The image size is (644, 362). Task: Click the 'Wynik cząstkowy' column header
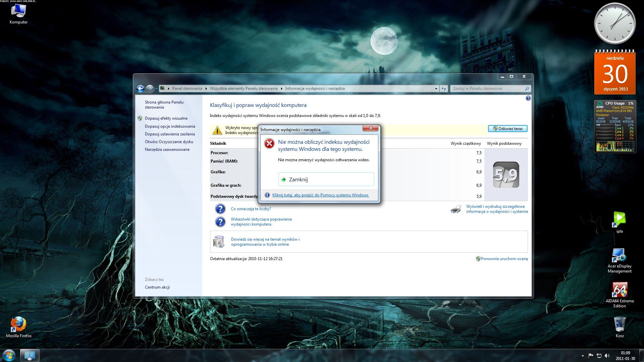pyautogui.click(x=466, y=143)
